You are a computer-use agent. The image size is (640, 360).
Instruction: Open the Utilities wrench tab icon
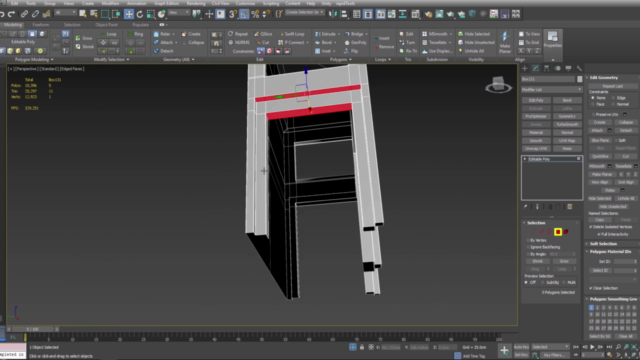[579, 69]
